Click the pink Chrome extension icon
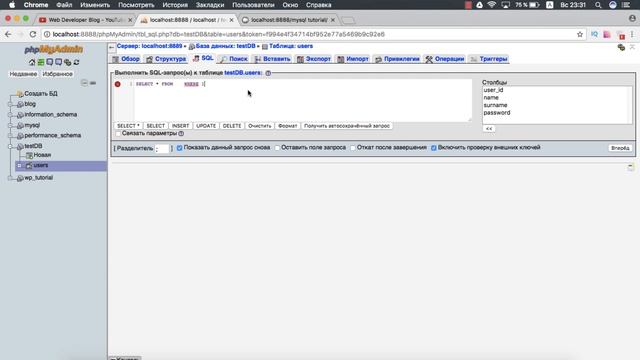Screen dimensions: 640x360 [x=607, y=34]
